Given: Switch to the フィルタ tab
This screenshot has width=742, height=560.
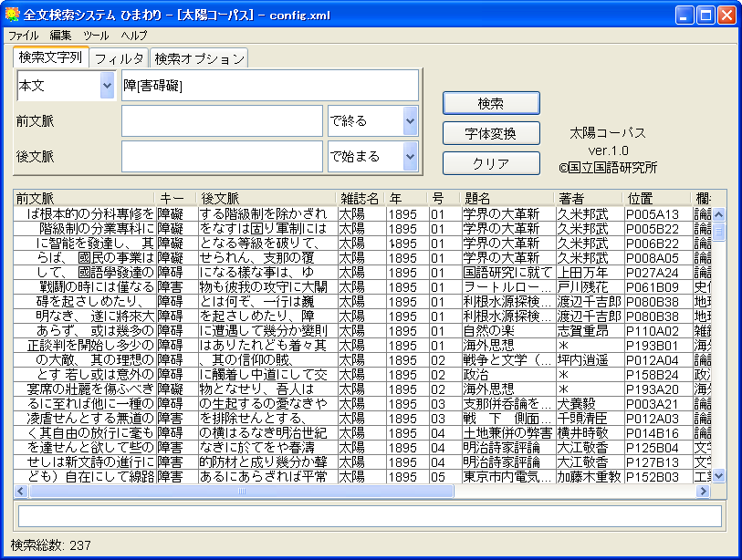Looking at the screenshot, I should click(x=120, y=58).
